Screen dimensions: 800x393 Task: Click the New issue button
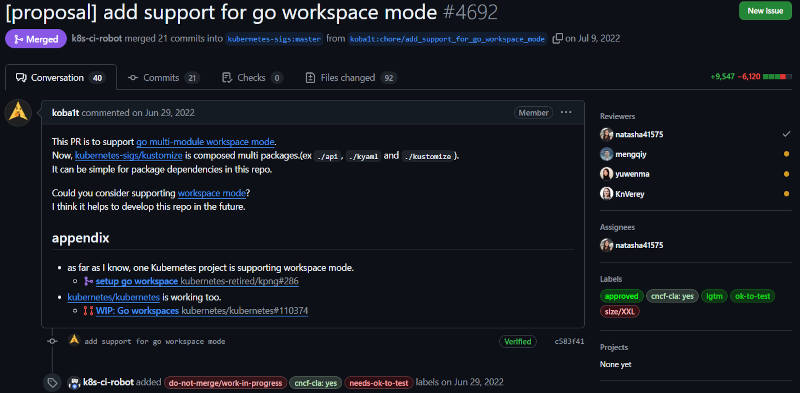tap(765, 11)
